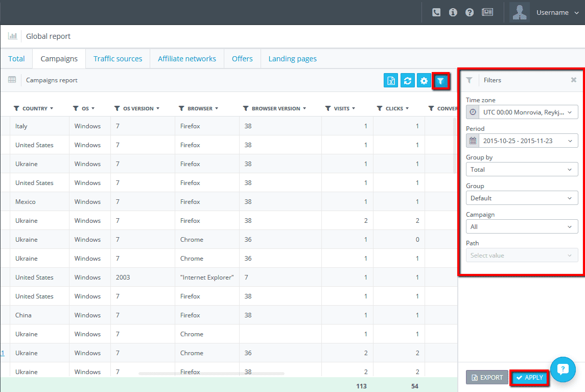The width and height of the screenshot is (585, 392).
Task: Click the CLICKS column header
Action: (394, 108)
